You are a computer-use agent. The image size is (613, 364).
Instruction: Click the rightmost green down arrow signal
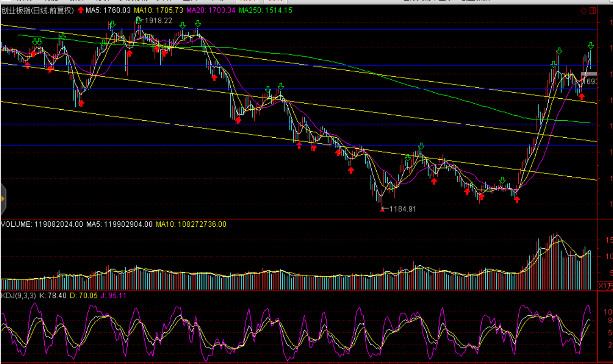tap(591, 45)
